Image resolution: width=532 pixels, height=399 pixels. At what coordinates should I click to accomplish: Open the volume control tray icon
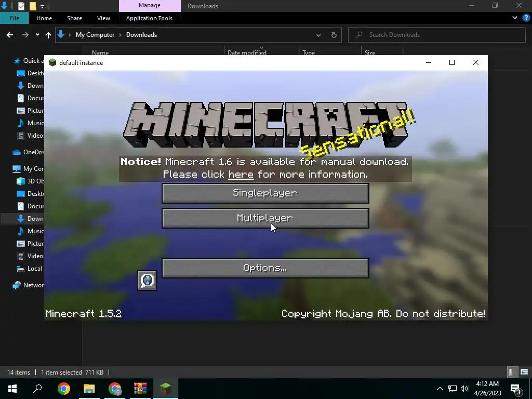(464, 389)
